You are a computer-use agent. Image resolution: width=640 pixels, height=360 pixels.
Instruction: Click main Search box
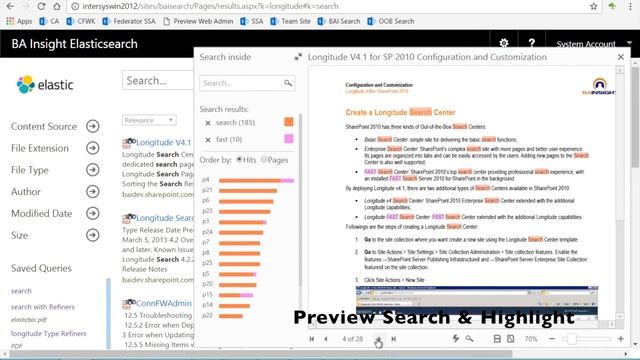(158, 80)
